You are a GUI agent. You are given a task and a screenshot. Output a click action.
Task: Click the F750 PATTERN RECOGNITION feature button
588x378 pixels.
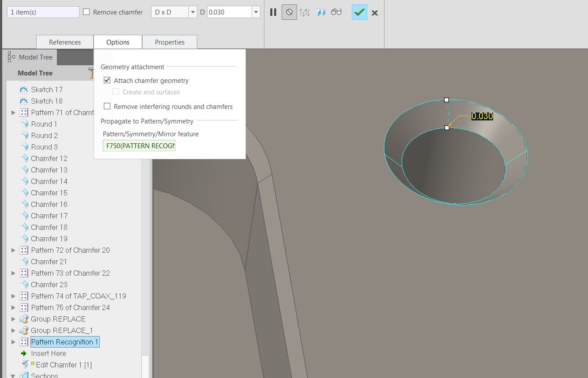(x=139, y=145)
